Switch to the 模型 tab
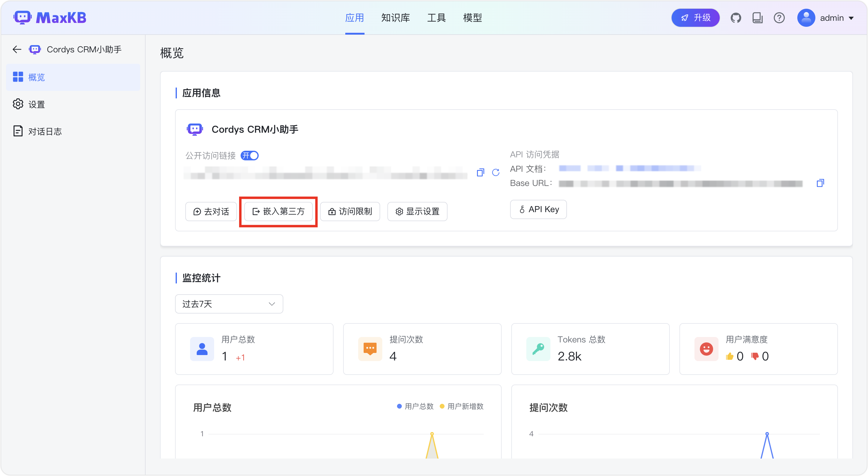Screen dimensions: 868x476 point(472,17)
